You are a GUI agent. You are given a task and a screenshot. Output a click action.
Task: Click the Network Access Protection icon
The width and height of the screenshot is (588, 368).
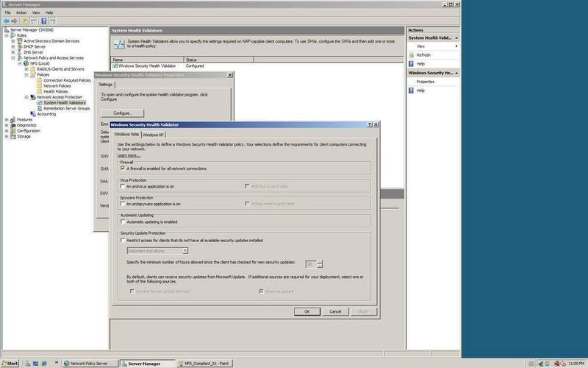[32, 97]
